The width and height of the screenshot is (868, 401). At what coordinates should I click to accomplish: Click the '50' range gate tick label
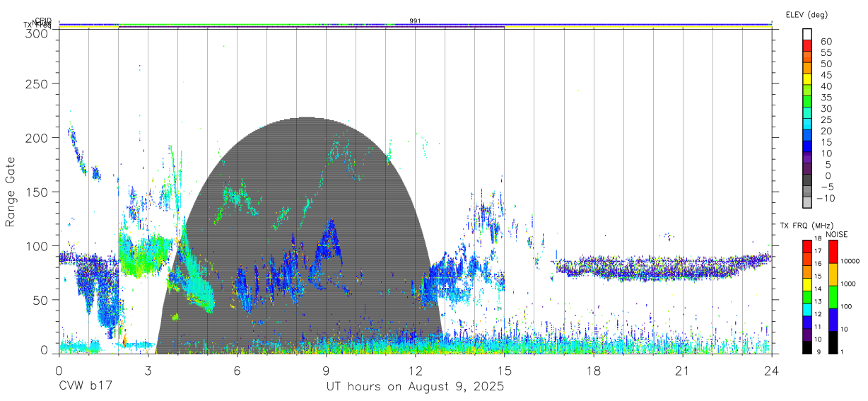click(x=40, y=299)
